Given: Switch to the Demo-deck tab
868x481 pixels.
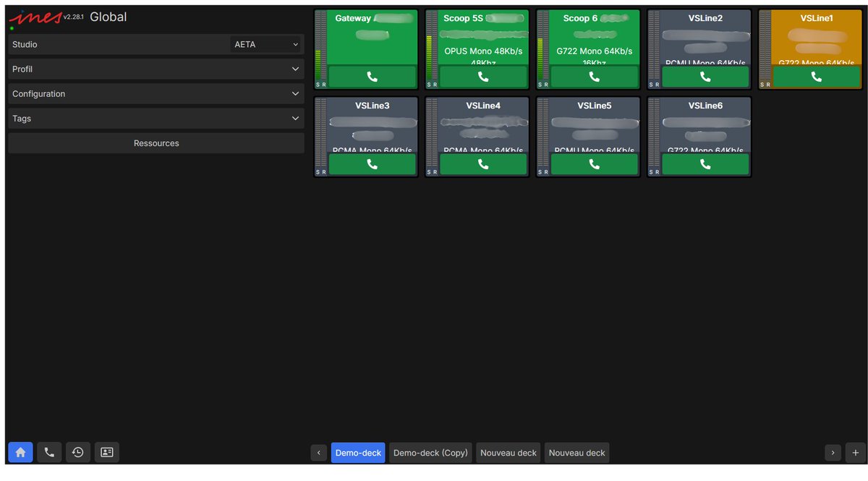Looking at the screenshot, I should 358,453.
